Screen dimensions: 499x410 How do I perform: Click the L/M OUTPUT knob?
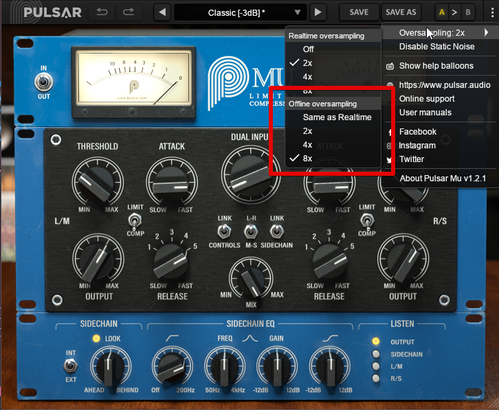coord(98,259)
